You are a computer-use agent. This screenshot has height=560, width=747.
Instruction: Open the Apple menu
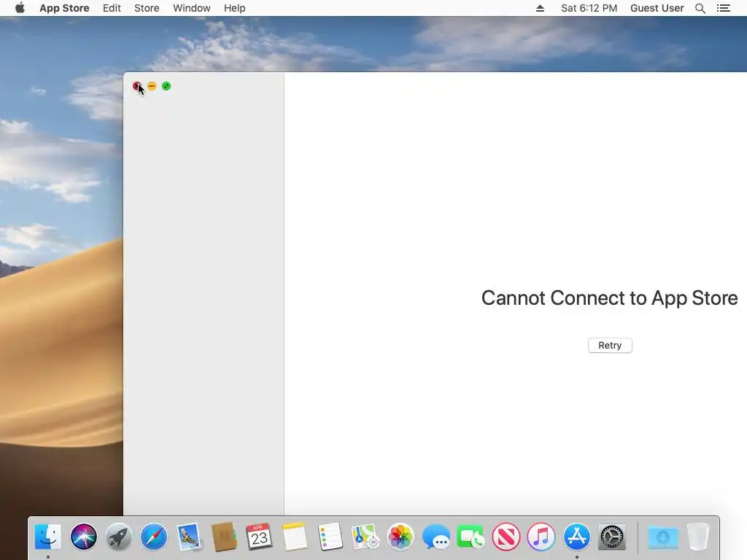20,8
